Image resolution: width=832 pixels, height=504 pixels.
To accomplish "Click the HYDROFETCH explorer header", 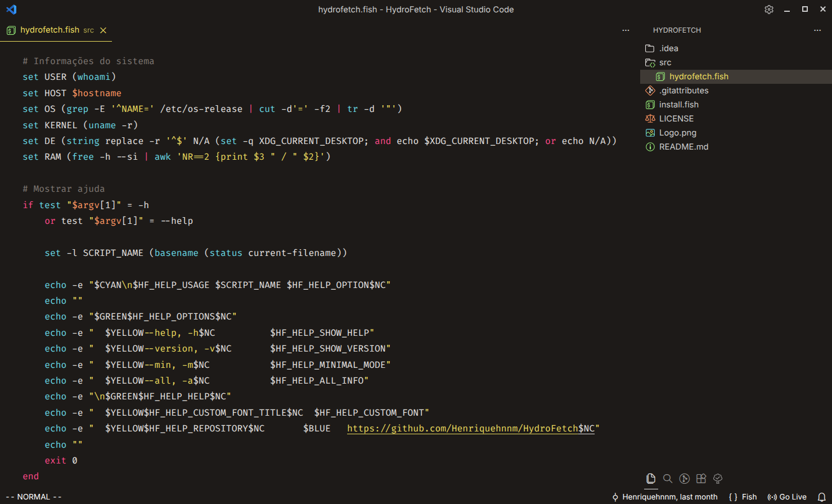I will (x=677, y=30).
